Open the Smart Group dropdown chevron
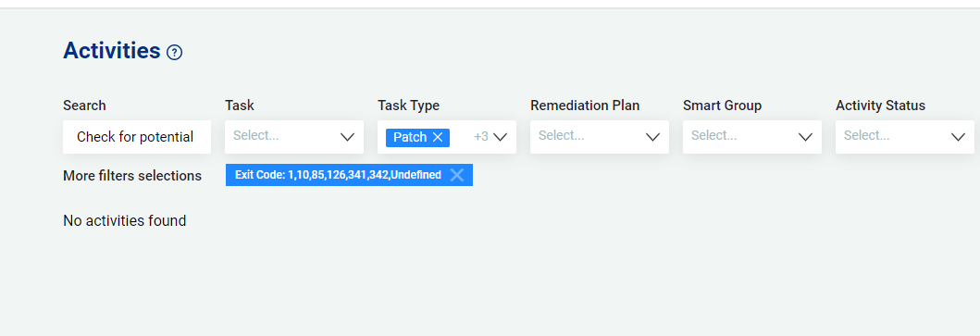 805,137
